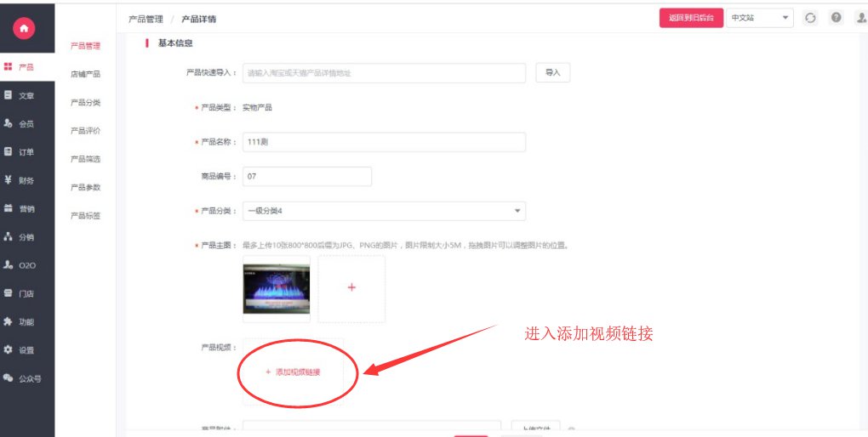868x437 pixels.
Task: Select 店铺产品 in the submenu
Action: 85,74
